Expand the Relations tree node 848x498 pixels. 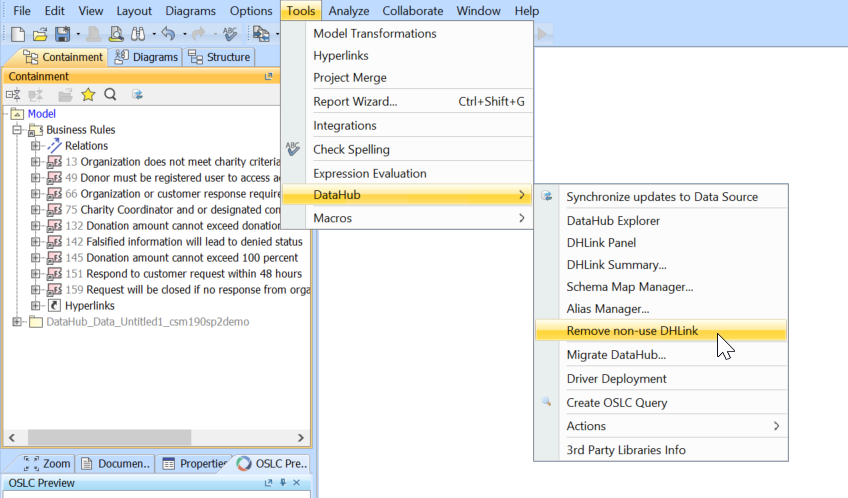[36, 146]
